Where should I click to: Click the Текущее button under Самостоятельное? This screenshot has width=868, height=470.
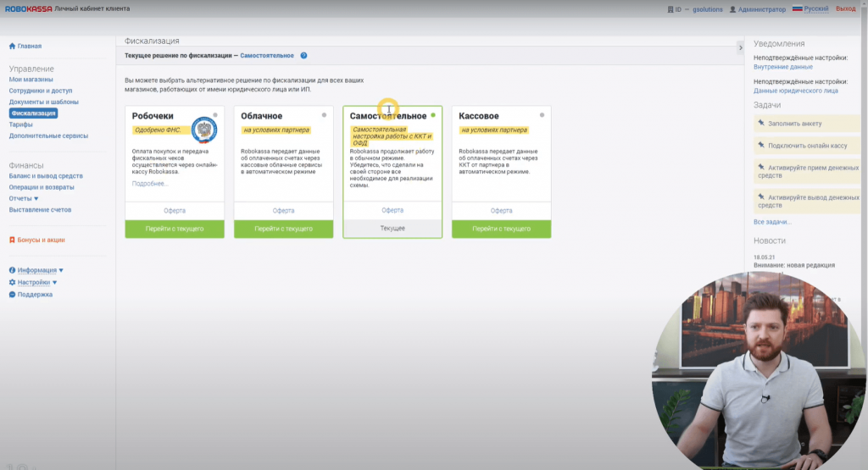pos(392,229)
